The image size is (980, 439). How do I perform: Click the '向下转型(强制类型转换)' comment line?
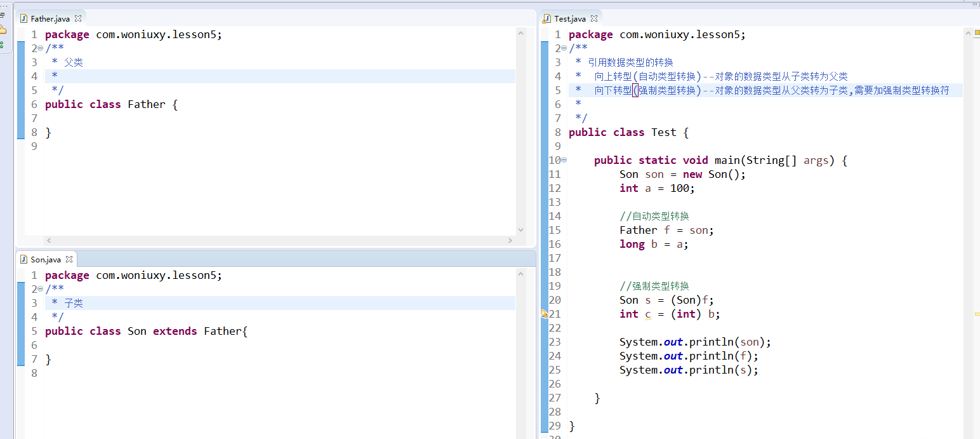coord(772,90)
